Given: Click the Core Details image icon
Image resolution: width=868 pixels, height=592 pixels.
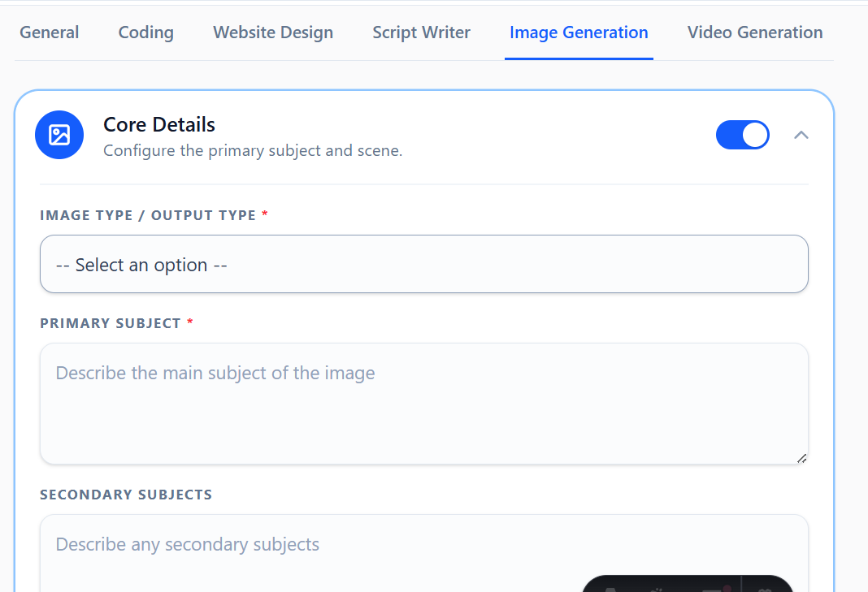Looking at the screenshot, I should point(59,135).
